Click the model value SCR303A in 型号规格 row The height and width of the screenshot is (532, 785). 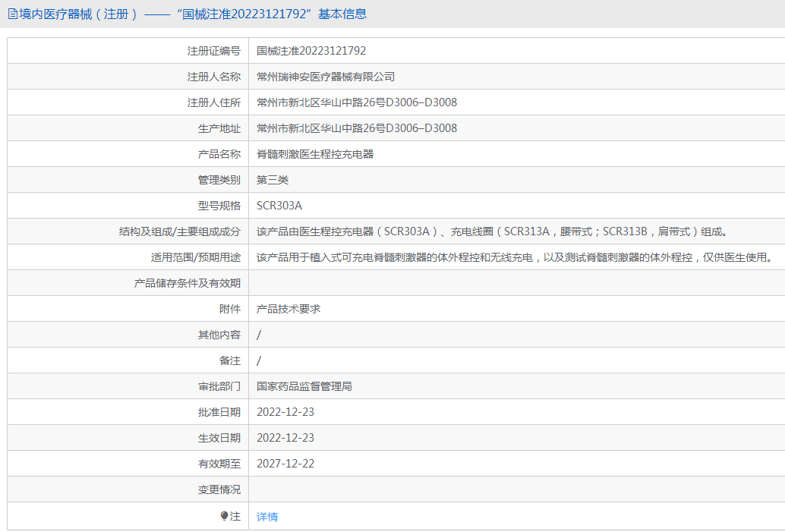pos(279,206)
